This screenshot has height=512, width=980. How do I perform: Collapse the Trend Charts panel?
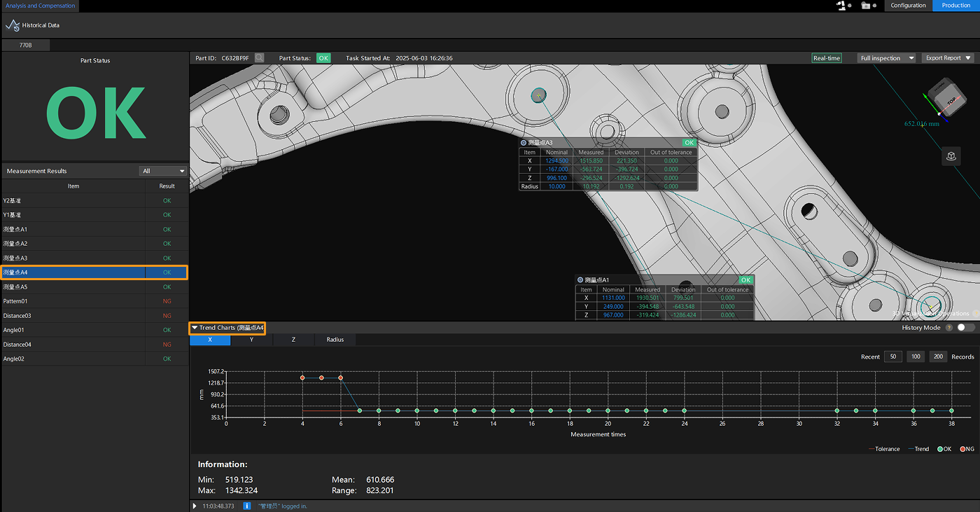click(x=195, y=328)
